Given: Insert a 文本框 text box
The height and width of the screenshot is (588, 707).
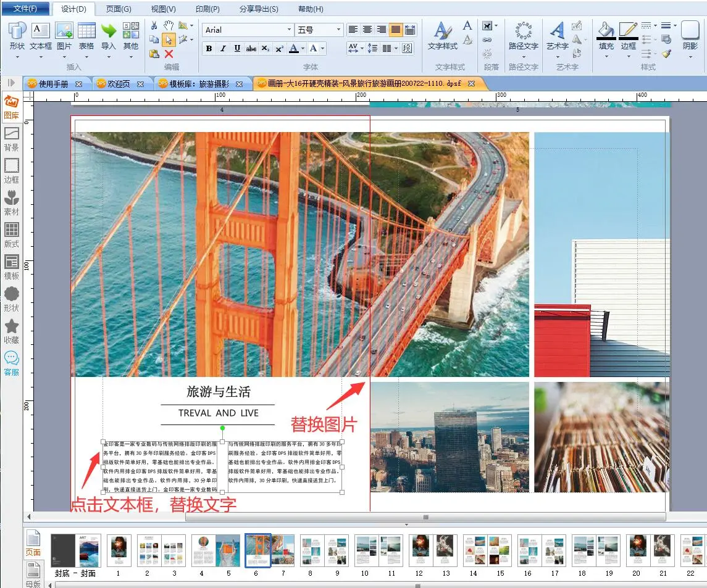Looking at the screenshot, I should (x=41, y=36).
